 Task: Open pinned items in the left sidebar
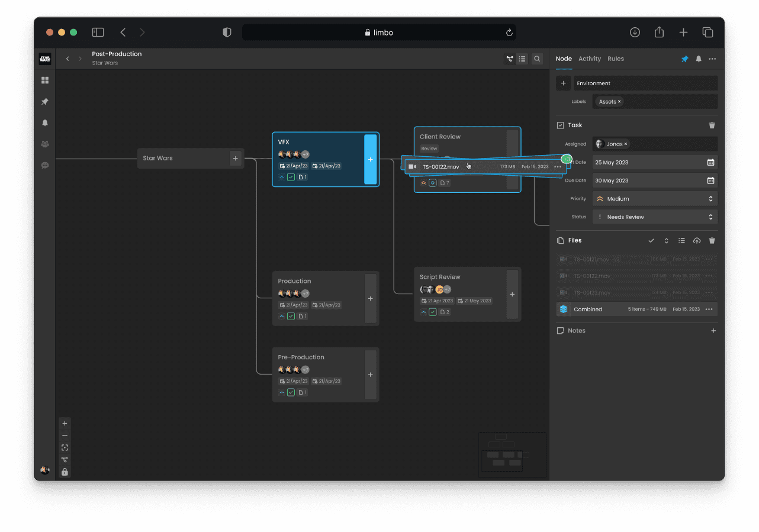(x=45, y=102)
